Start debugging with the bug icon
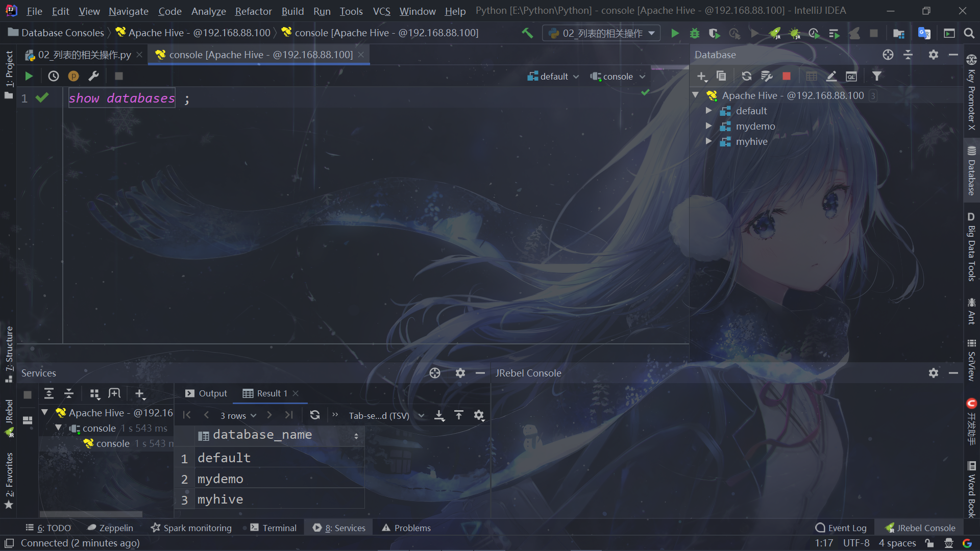The height and width of the screenshot is (551, 980). pyautogui.click(x=694, y=33)
